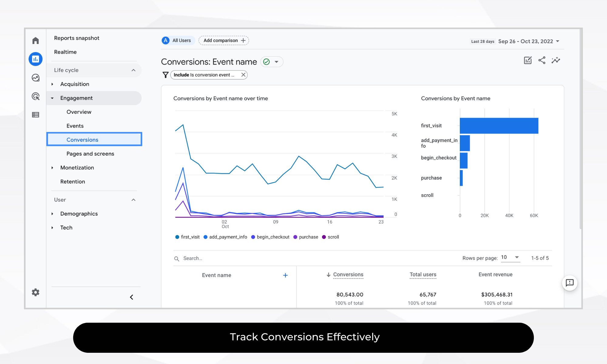
Task: Click the Share this report icon
Action: click(542, 60)
